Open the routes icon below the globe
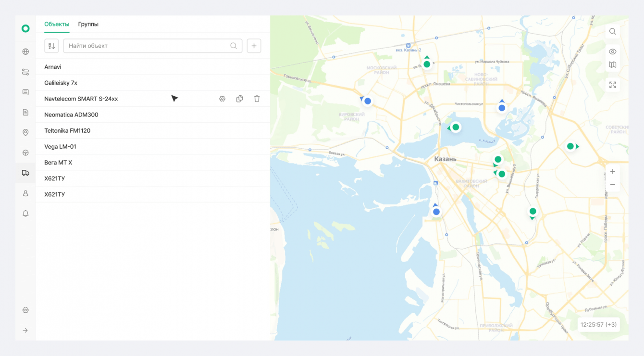This screenshot has height=356, width=644. pos(25,72)
